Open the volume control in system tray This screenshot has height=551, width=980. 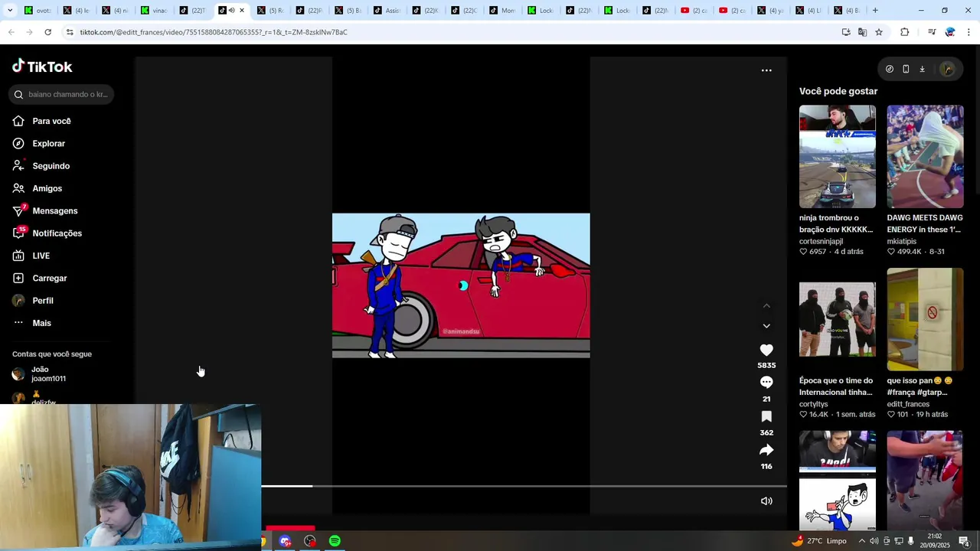[874, 541]
